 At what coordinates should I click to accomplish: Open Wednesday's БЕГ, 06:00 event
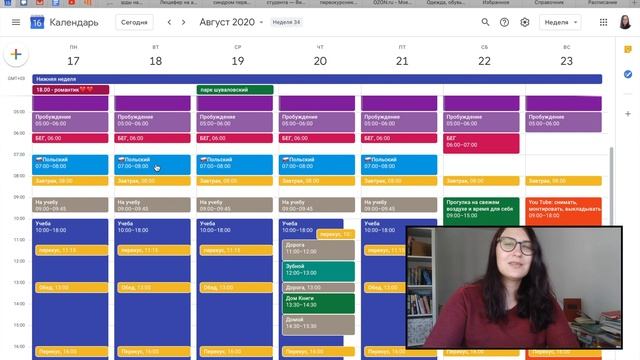235,138
